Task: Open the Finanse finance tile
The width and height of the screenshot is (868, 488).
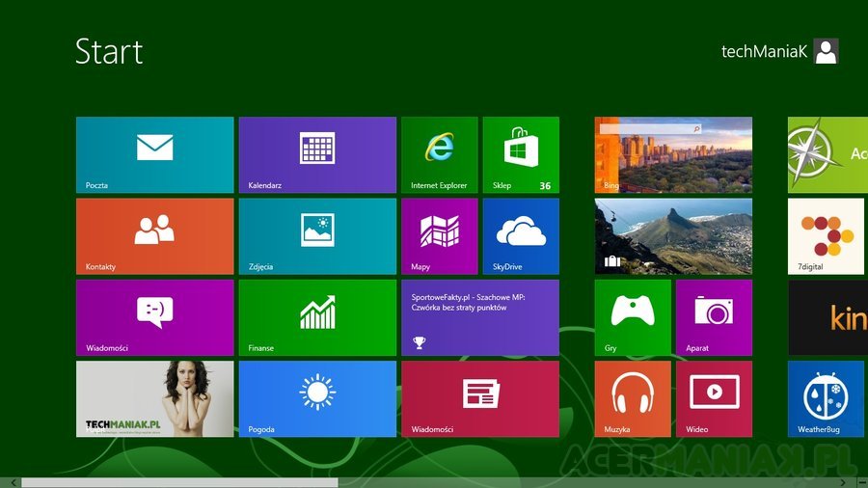Action: [x=317, y=317]
